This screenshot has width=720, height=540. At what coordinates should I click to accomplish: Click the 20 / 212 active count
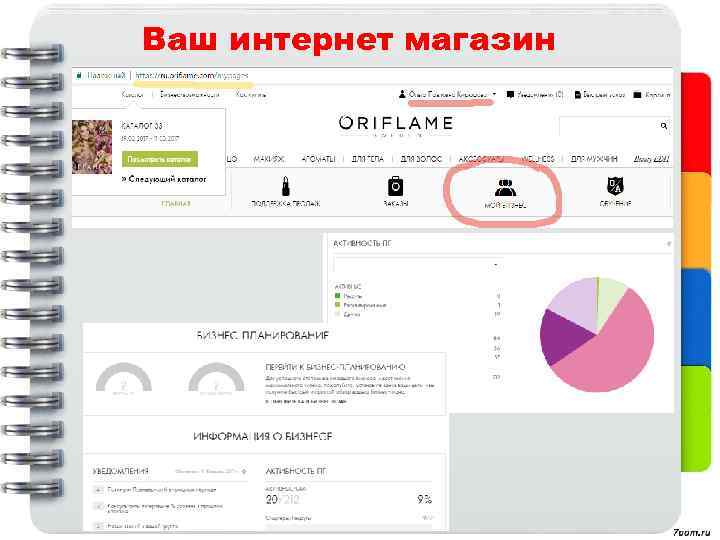pyautogui.click(x=282, y=500)
